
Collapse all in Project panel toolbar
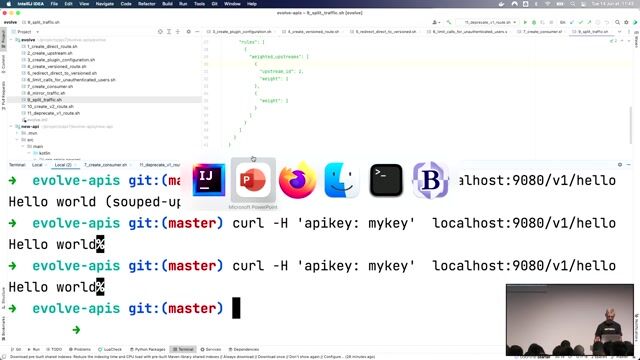(178, 31)
